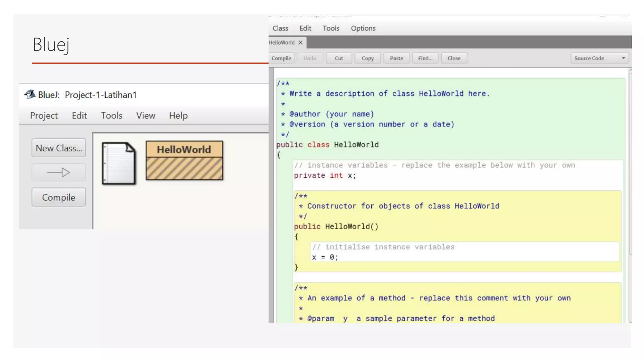Screen dimensions: 644x362
Task: Click the Paste toolbar button
Action: tap(396, 58)
